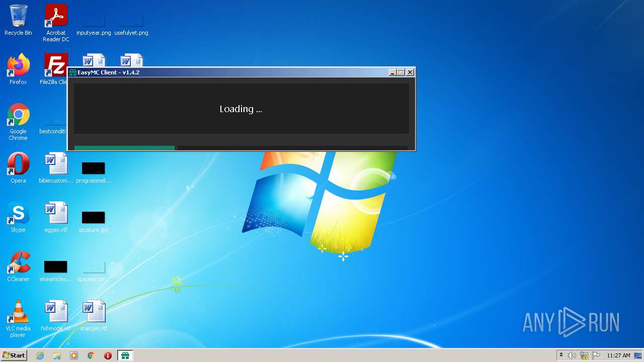Open the Action Center flag icon
The height and width of the screenshot is (362, 644).
pos(596,355)
